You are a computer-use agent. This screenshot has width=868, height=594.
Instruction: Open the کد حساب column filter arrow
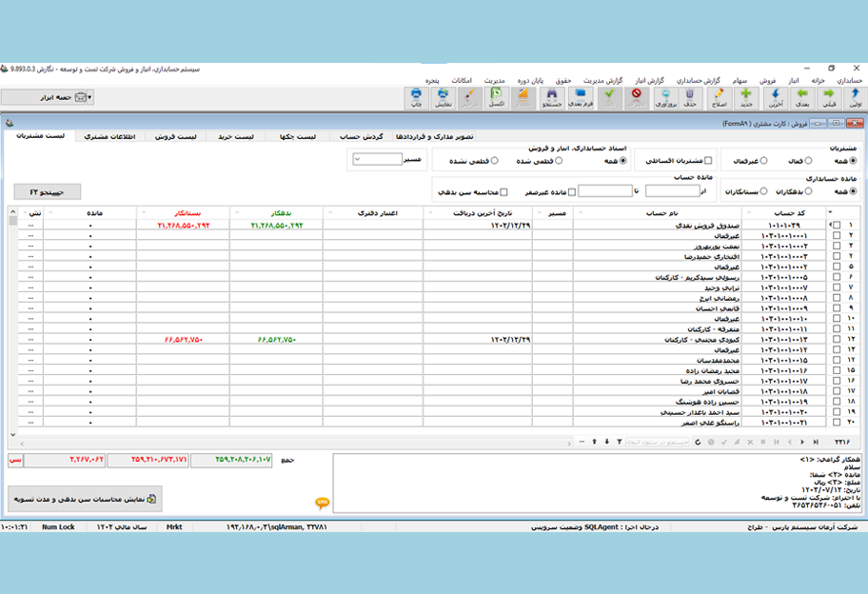pyautogui.click(x=749, y=212)
